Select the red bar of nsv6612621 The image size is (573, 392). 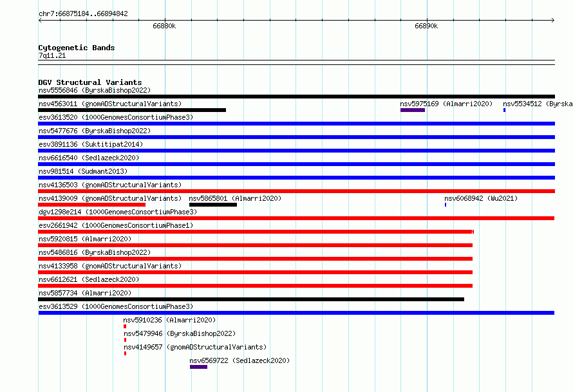[x=255, y=286]
